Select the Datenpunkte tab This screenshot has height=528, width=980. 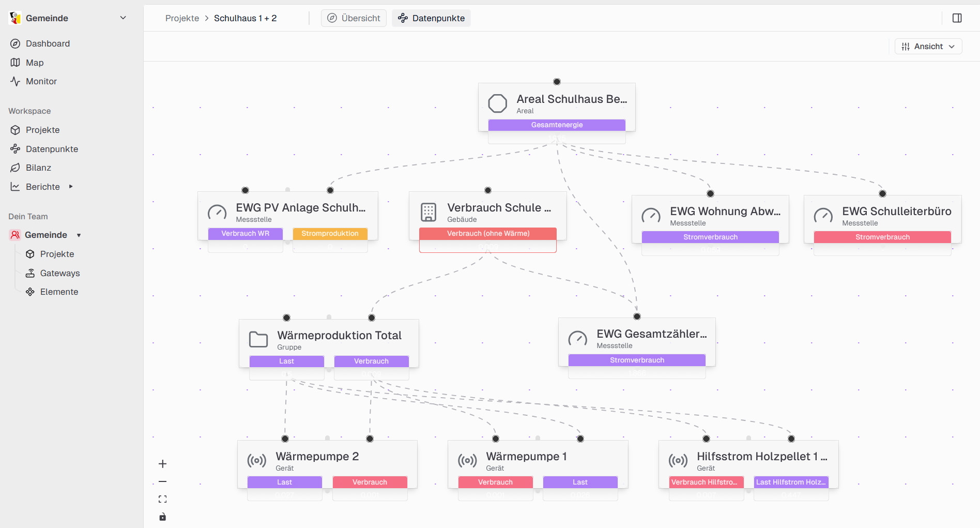point(431,18)
